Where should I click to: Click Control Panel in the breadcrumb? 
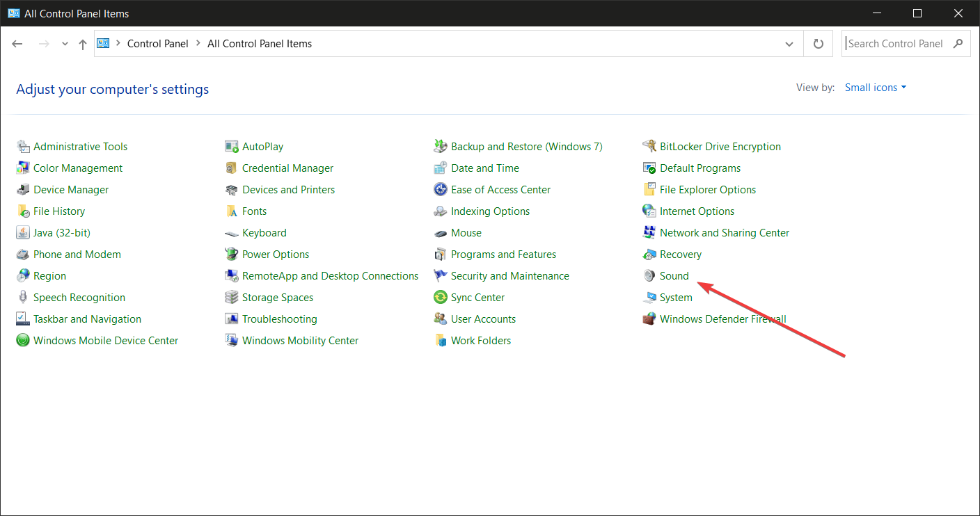158,44
